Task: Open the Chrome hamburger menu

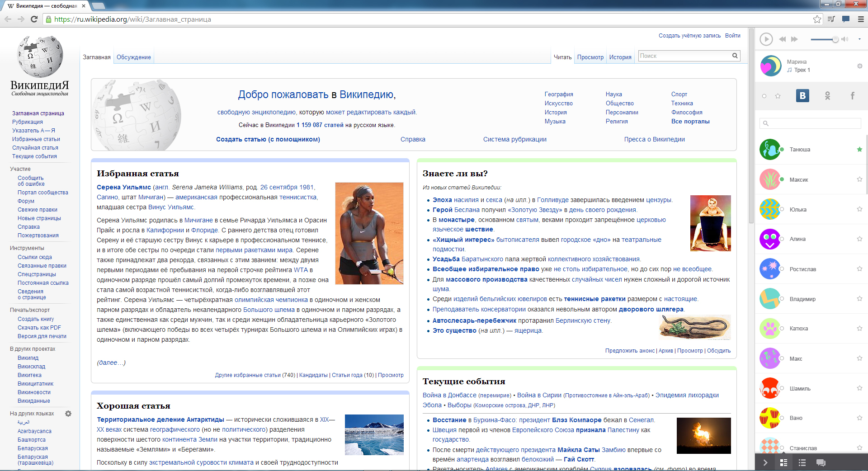Action: click(861, 19)
